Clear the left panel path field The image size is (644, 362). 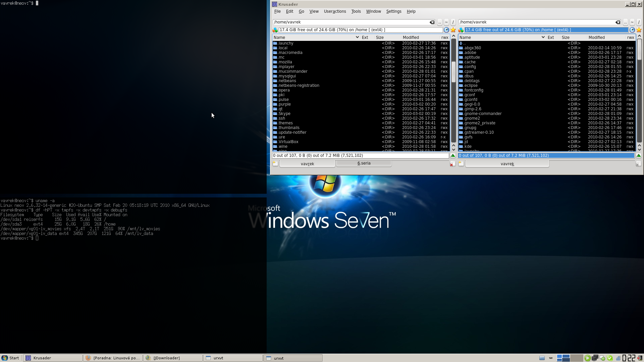(432, 22)
